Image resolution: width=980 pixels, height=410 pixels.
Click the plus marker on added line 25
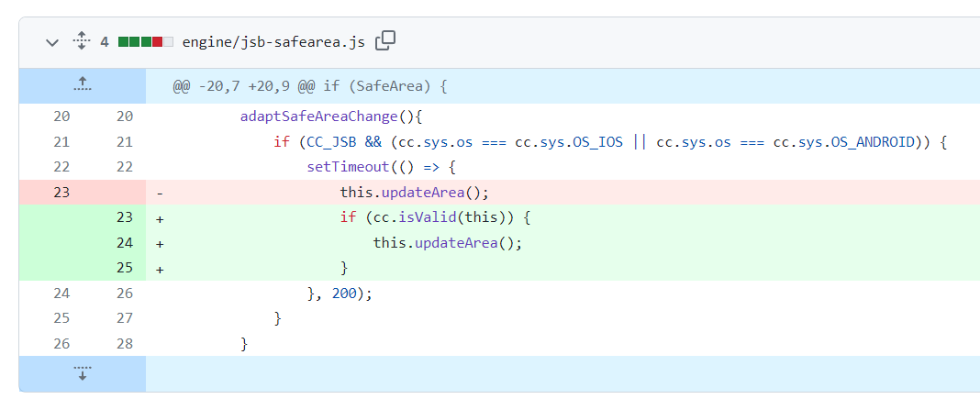(x=160, y=269)
